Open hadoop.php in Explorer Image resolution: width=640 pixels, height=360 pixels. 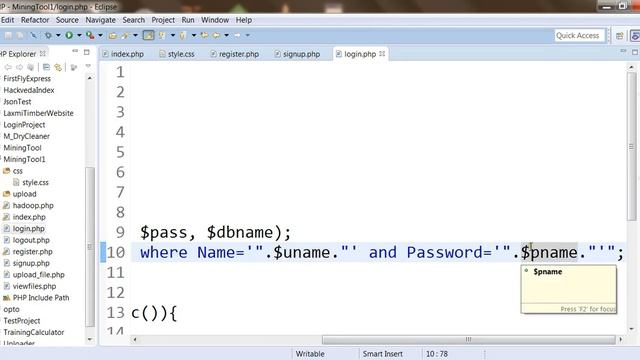[28, 205]
